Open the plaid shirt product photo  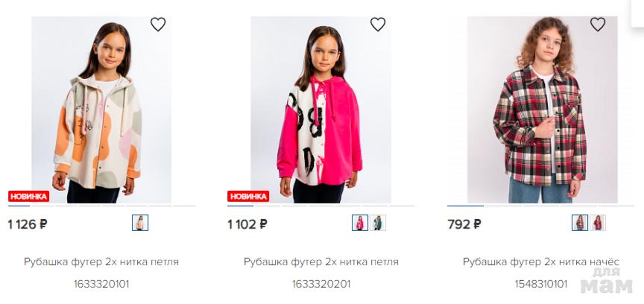[540, 112]
